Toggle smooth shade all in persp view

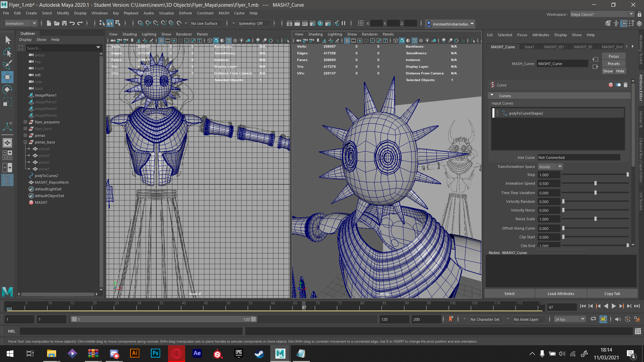pyautogui.click(x=402, y=41)
